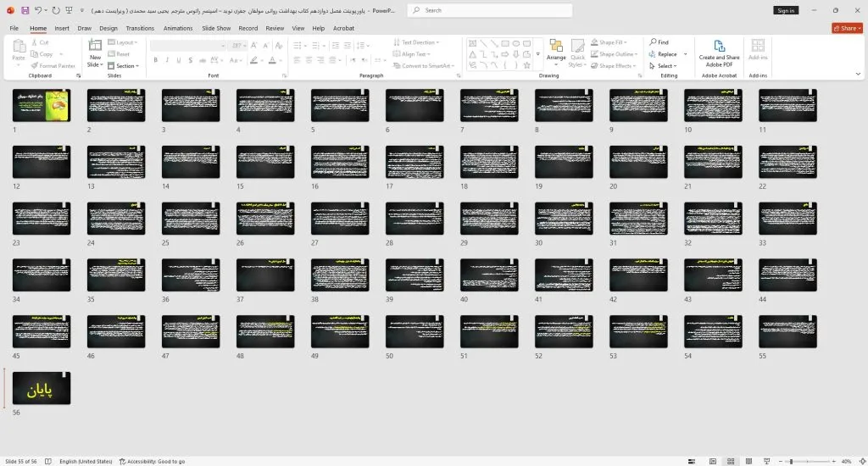868x466 pixels.
Task: Click the Find magnifier icon
Action: point(654,42)
